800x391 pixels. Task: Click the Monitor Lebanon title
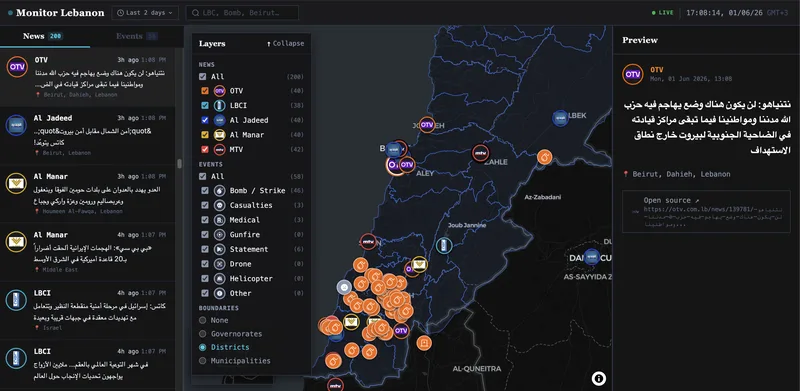[60, 13]
